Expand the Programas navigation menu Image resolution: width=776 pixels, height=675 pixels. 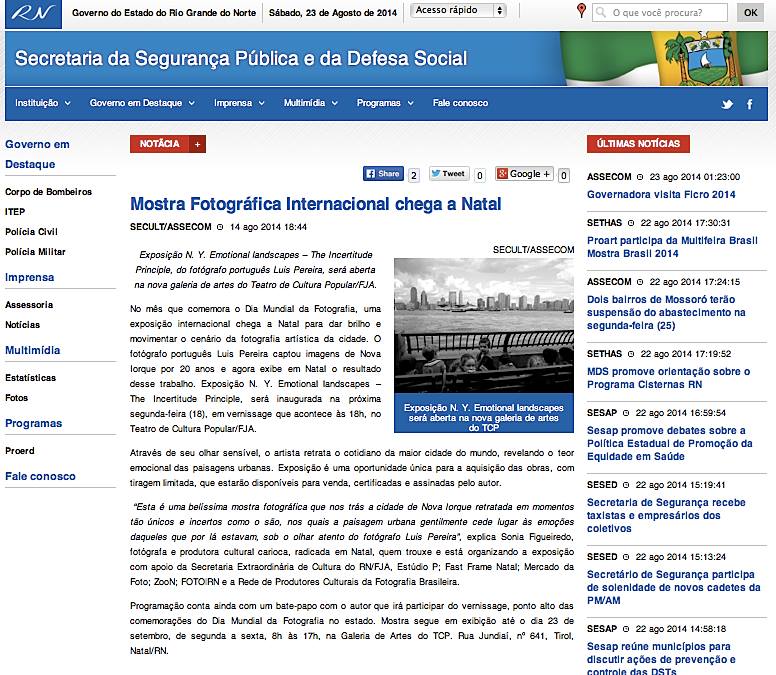point(383,103)
